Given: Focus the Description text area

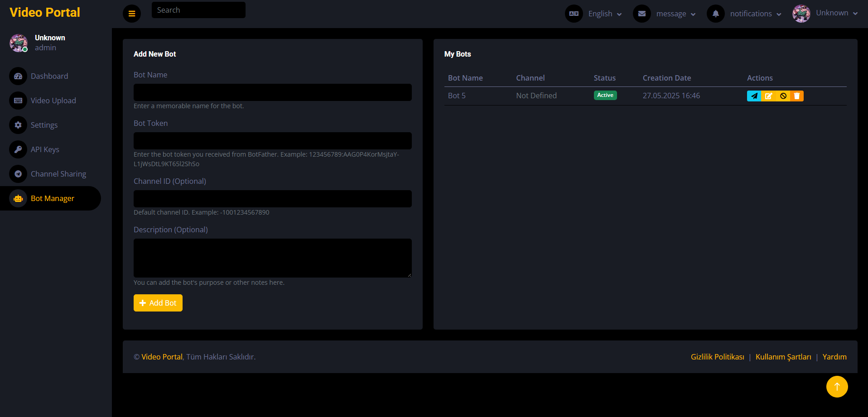Looking at the screenshot, I should tap(273, 258).
